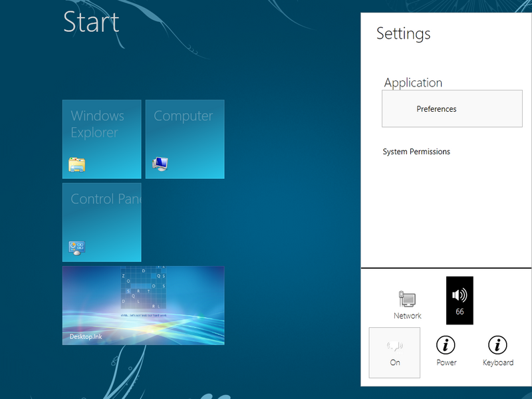The height and width of the screenshot is (399, 532).
Task: Open the Keyboard options icon
Action: pos(497,351)
